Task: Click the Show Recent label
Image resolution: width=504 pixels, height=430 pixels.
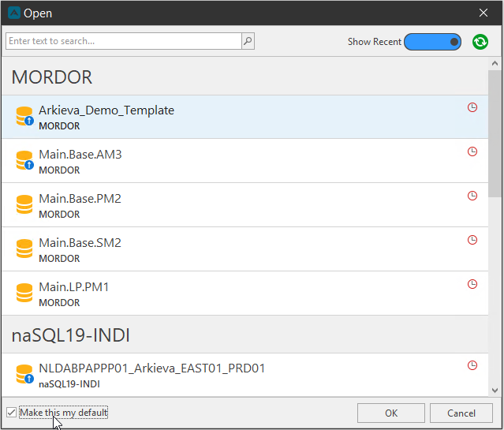Action: coord(375,42)
